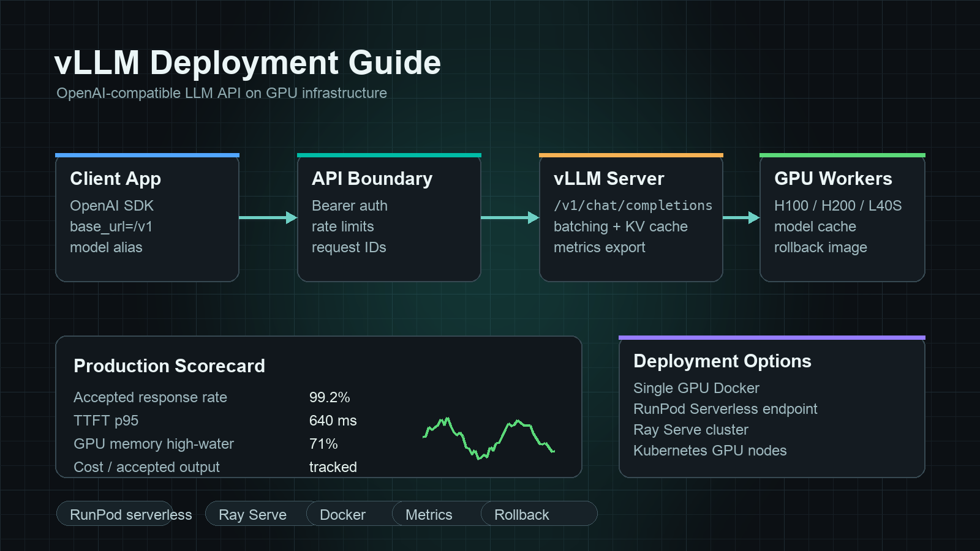Image resolution: width=980 pixels, height=551 pixels.
Task: Click 'Accepted response rate' label
Action: (x=150, y=397)
